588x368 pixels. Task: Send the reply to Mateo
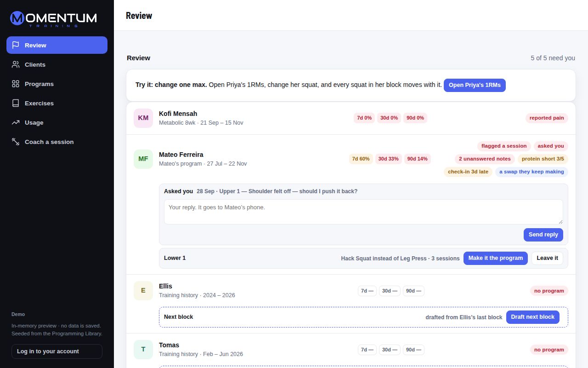tap(543, 235)
